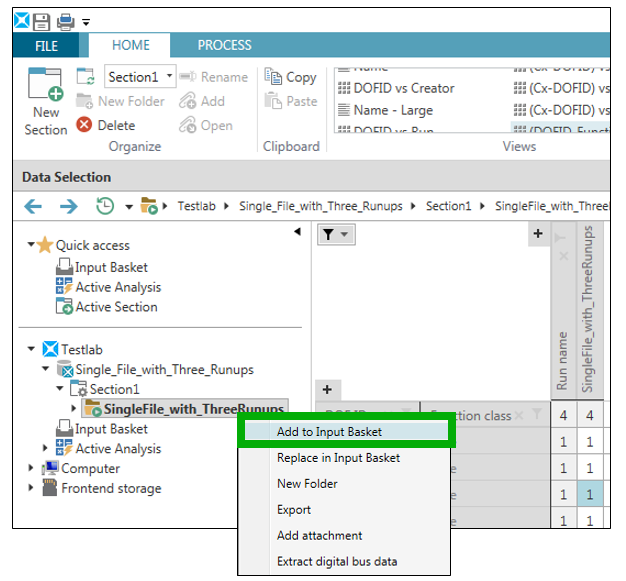Open the Section1 dropdown in ribbon
Viewport: 626px width, 581px height.
(x=170, y=76)
